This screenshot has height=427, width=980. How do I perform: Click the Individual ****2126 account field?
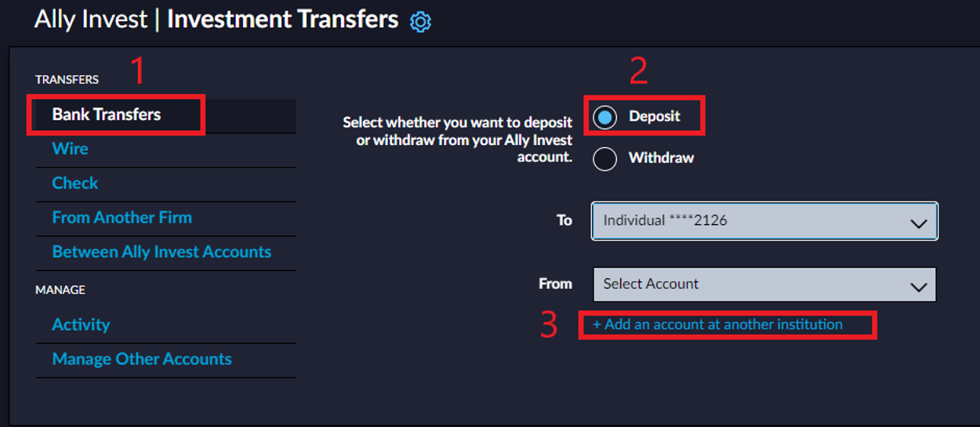coord(764,221)
